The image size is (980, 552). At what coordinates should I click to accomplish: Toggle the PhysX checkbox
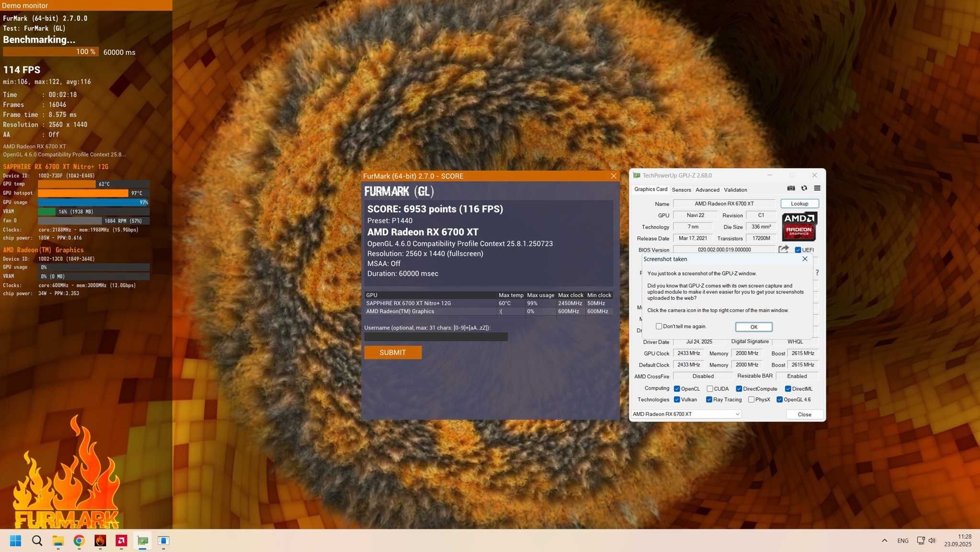tap(751, 400)
